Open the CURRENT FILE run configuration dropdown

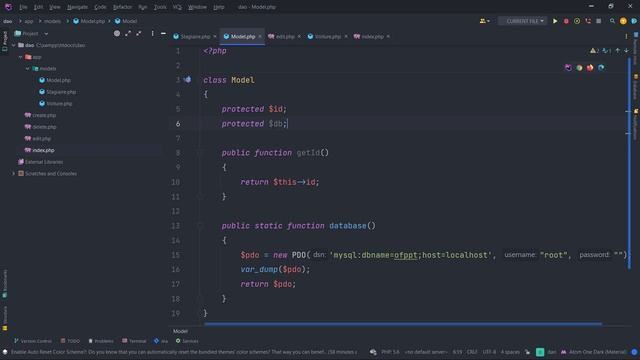pyautogui.click(x=522, y=21)
